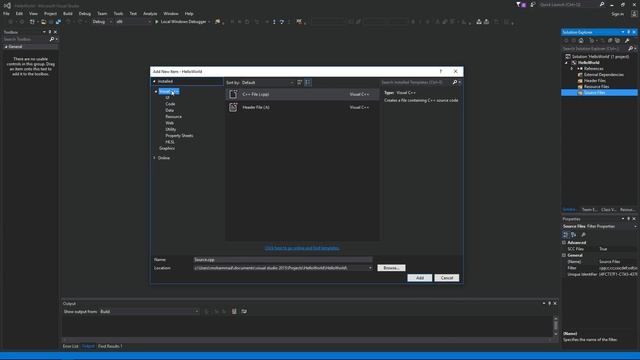This screenshot has height=360, width=640.
Task: Toggle Word Wrap icon in the Output panel
Action: (244, 311)
